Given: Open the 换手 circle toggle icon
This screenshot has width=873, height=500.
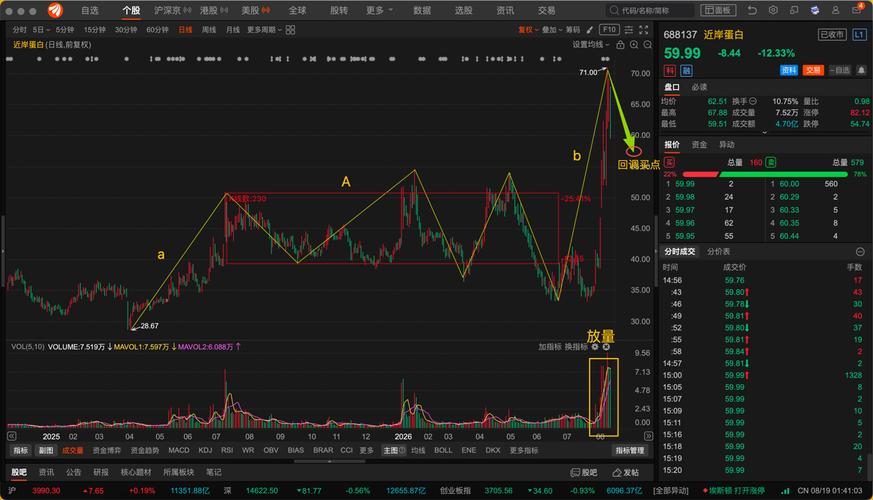Looking at the screenshot, I should click(753, 101).
